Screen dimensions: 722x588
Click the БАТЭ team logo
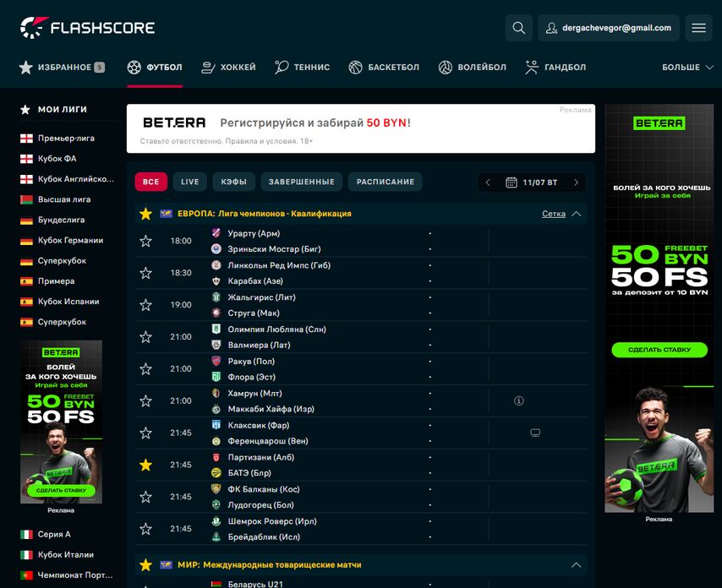(216, 472)
